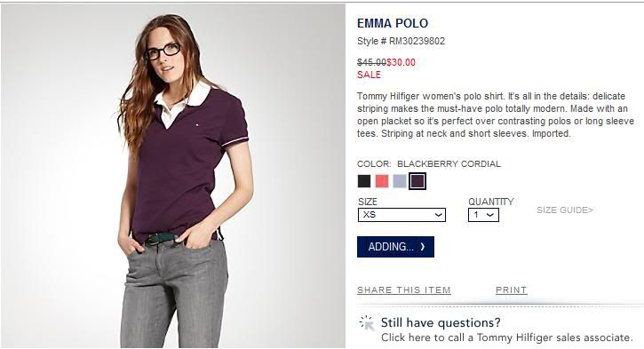The image size is (644, 349).
Task: Click the Adding... cart button
Action: pyautogui.click(x=395, y=247)
